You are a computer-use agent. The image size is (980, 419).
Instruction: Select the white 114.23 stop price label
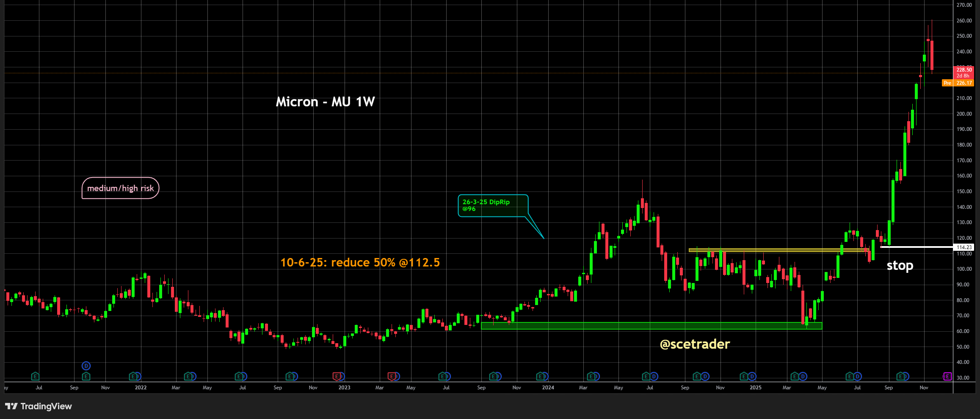tap(964, 247)
